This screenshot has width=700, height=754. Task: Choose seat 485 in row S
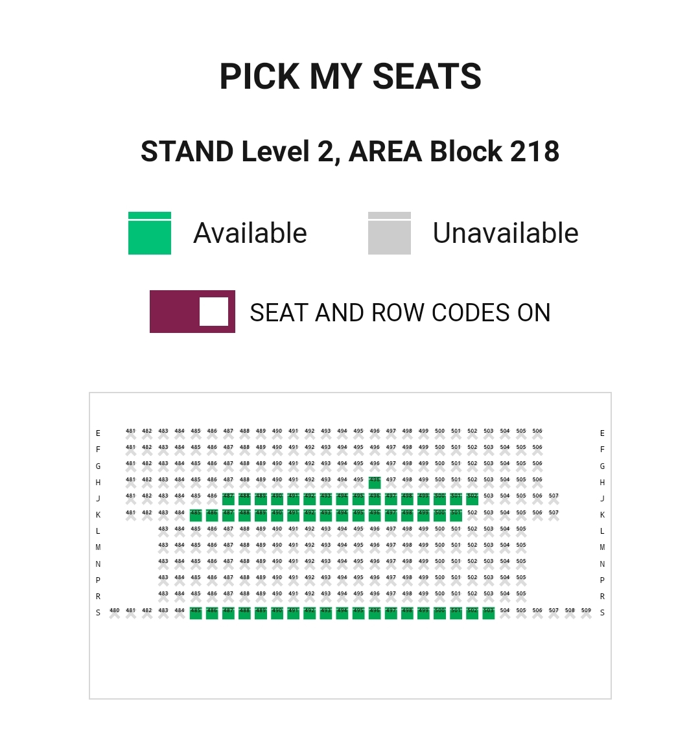196,613
